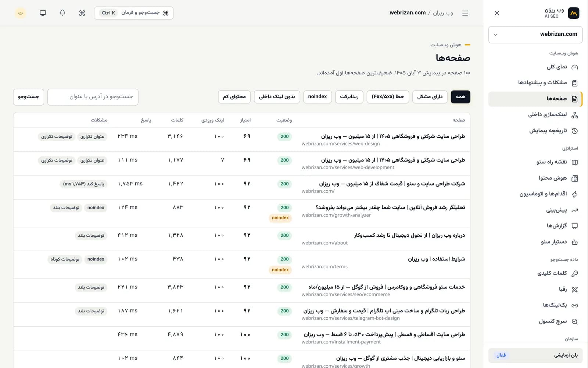Open نقشه راه سئو in the sidebar
The width and height of the screenshot is (588, 368).
(535, 162)
